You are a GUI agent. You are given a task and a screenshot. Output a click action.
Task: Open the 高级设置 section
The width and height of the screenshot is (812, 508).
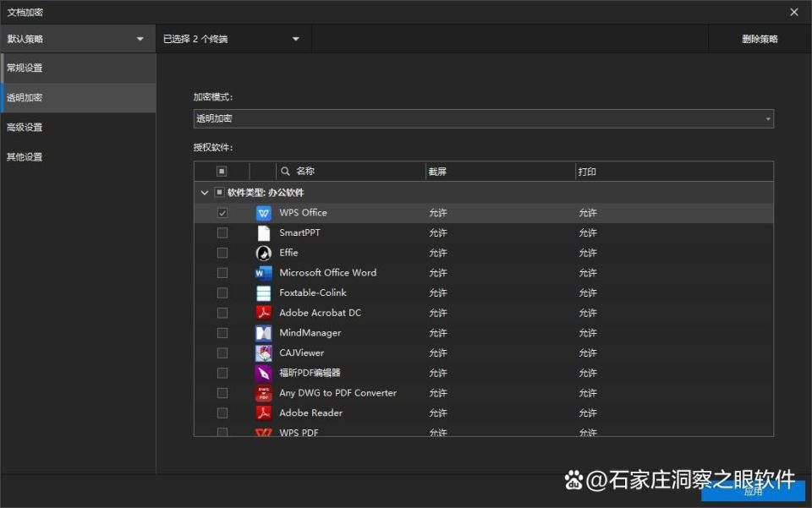point(78,128)
